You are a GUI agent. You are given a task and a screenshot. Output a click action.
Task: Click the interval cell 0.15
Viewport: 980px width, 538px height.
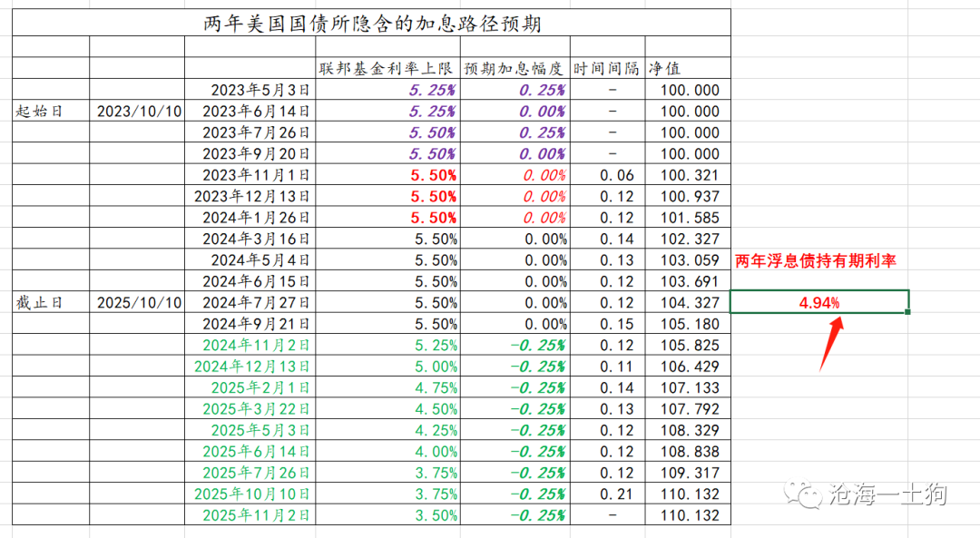pos(607,324)
